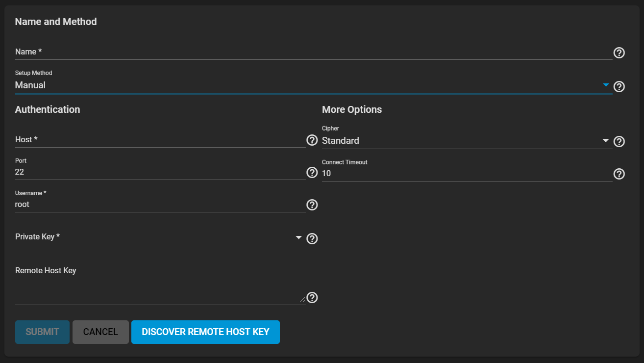
Task: Focus the Name input field
Action: point(314,52)
